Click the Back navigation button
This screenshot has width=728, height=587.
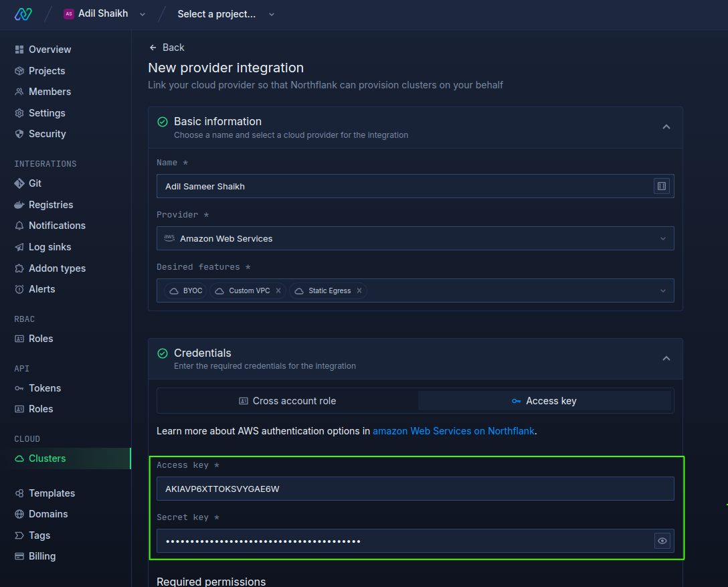[166, 48]
